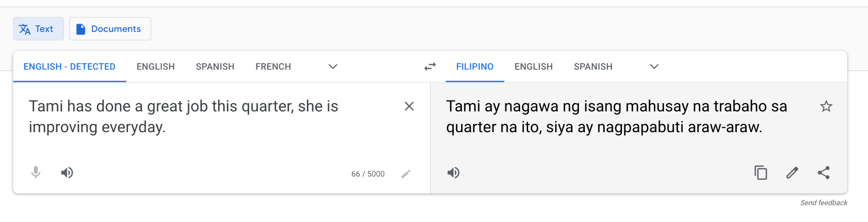The height and width of the screenshot is (222, 868).
Task: Open the Documents translation mode
Action: point(110,29)
